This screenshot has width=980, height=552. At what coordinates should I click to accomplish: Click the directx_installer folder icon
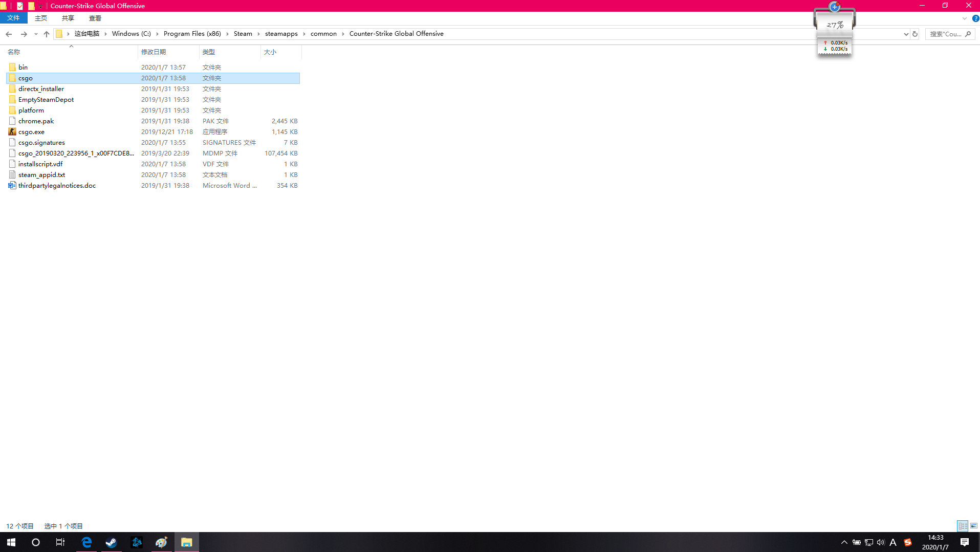(12, 89)
